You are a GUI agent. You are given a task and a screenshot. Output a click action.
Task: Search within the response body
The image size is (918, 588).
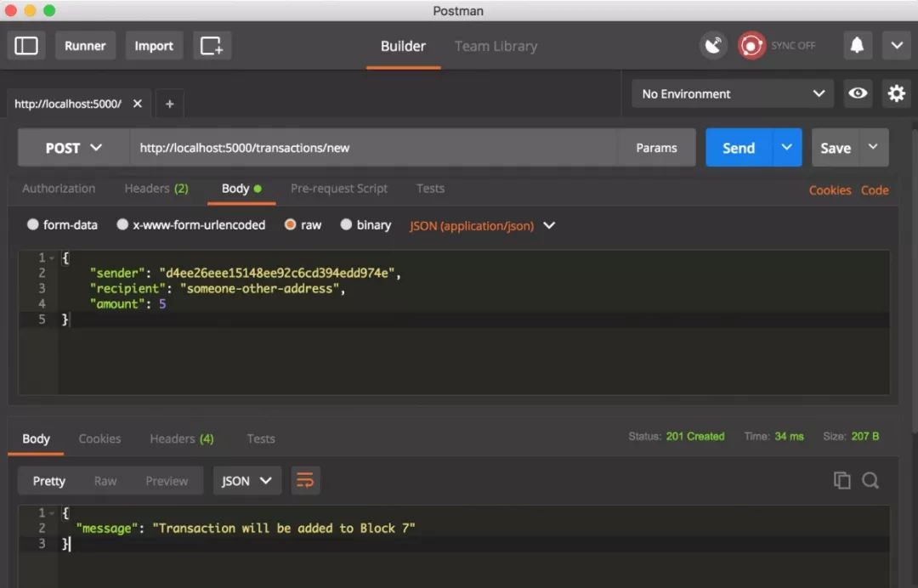point(870,480)
